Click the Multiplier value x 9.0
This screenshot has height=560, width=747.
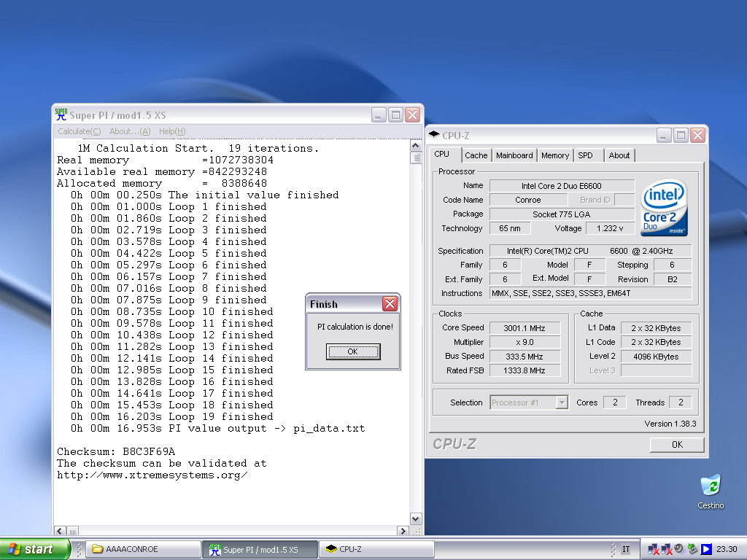[525, 342]
